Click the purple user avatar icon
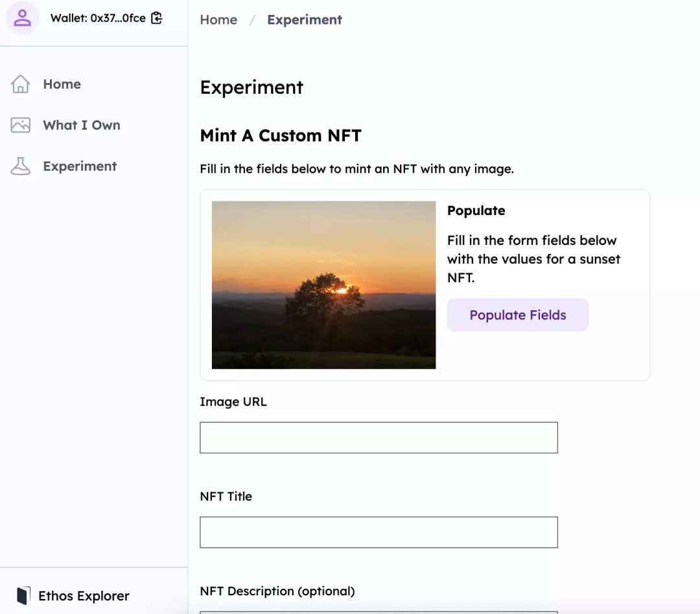The height and width of the screenshot is (614, 700). 23,17
